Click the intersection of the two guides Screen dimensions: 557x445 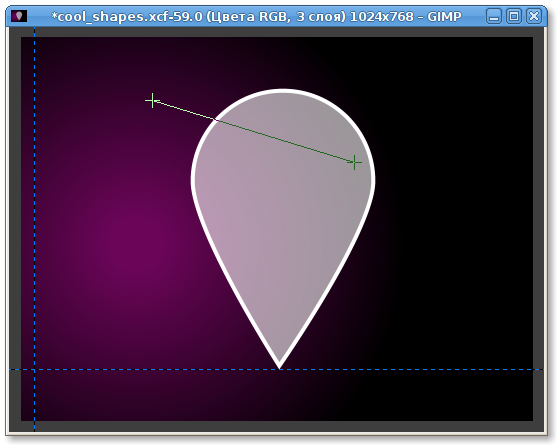click(34, 370)
